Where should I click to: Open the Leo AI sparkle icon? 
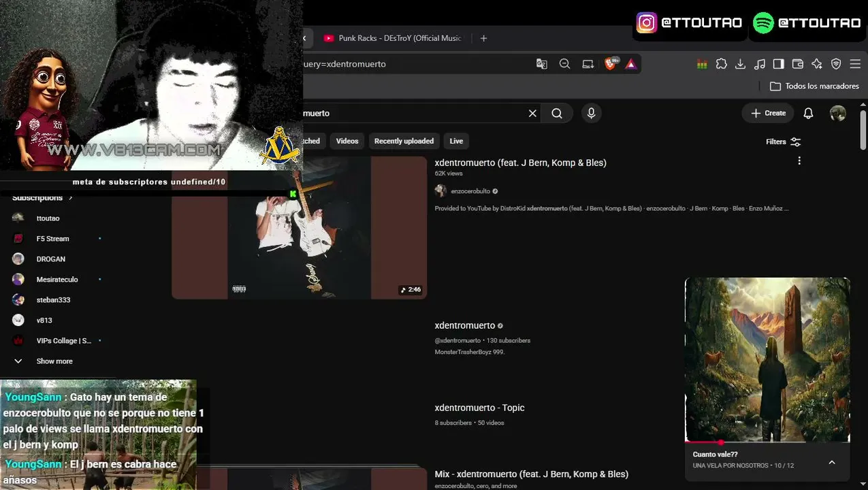(x=817, y=64)
